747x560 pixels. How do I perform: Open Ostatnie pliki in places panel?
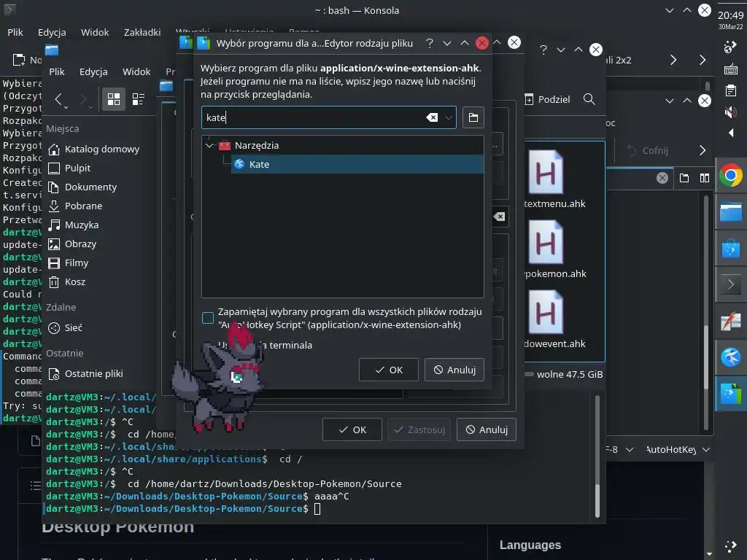click(86, 374)
